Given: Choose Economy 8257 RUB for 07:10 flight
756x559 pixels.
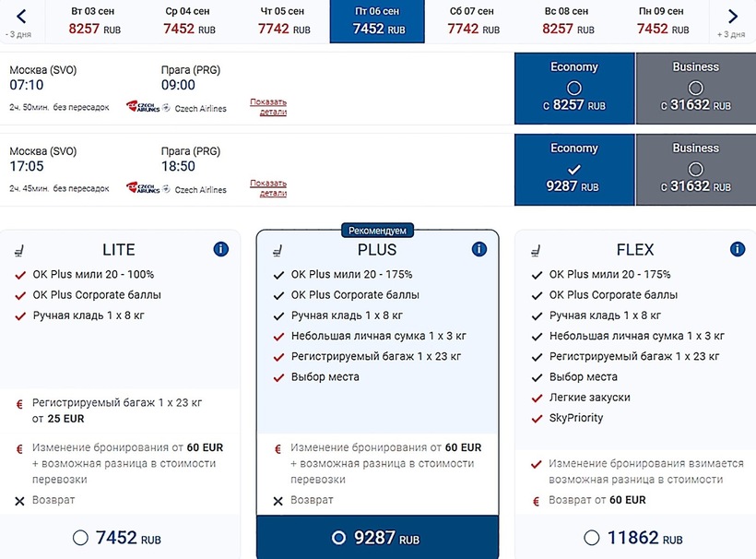Looking at the screenshot, I should point(574,89).
